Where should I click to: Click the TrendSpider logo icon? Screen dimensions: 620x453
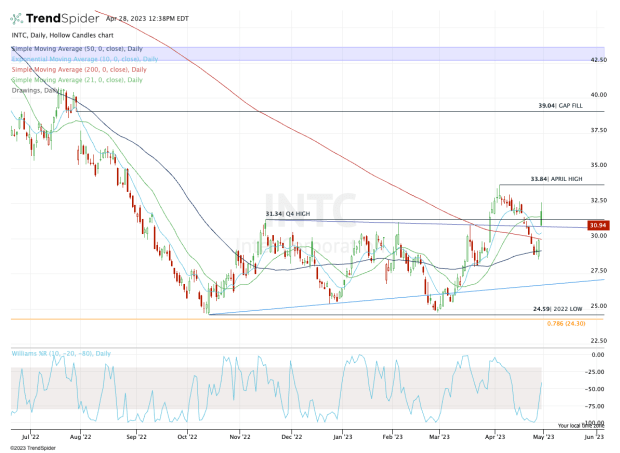point(22,18)
